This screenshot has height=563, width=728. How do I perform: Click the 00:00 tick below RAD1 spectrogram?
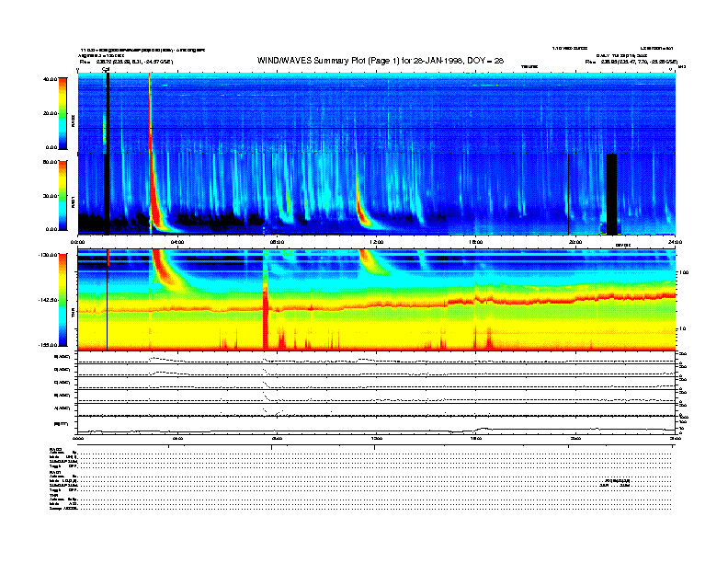click(77, 242)
